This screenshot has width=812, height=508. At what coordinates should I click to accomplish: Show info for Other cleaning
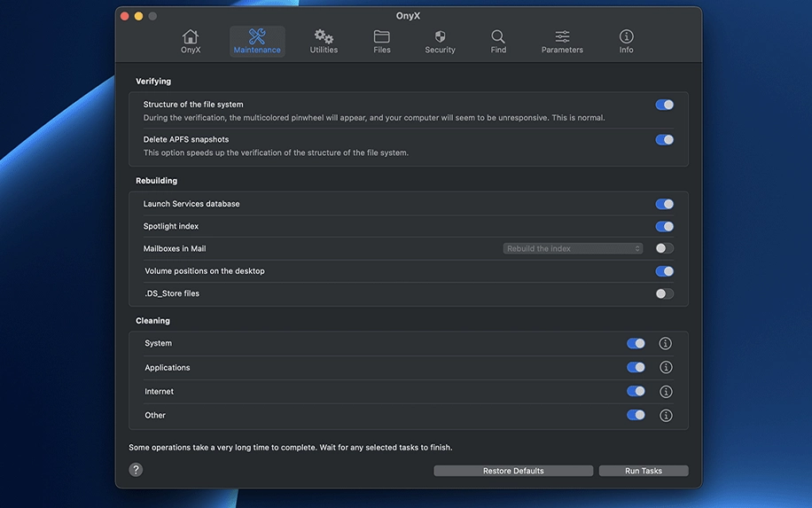click(x=666, y=415)
